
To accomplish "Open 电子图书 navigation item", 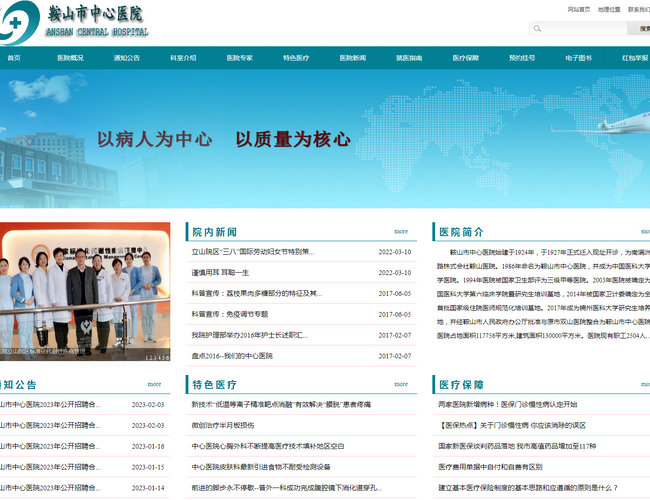I will (x=578, y=58).
